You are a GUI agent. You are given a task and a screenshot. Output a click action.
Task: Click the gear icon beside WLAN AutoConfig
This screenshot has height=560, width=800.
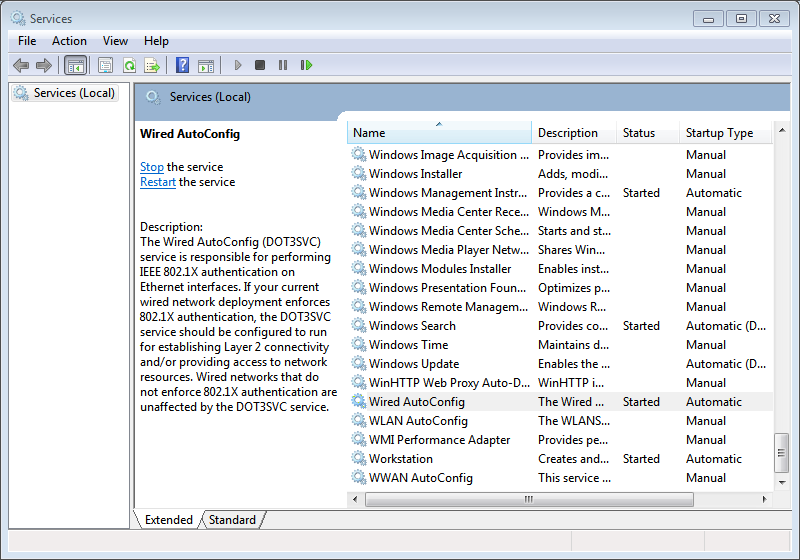[x=359, y=421]
